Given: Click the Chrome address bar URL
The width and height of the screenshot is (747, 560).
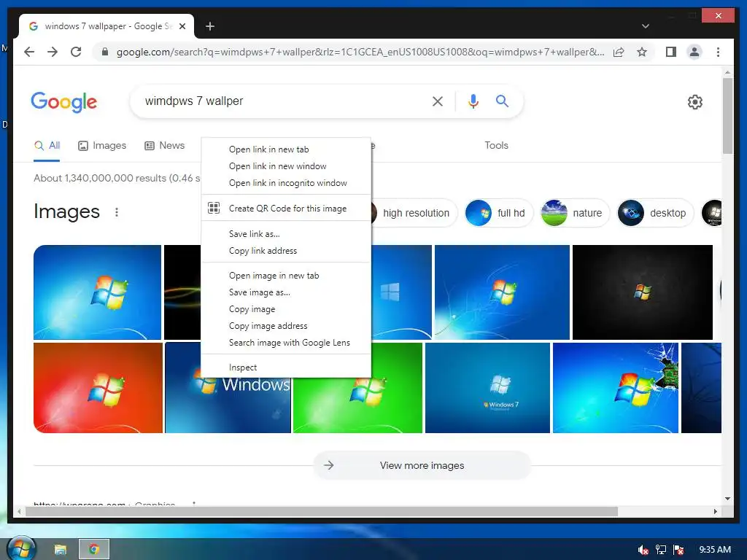Looking at the screenshot, I should [x=360, y=52].
